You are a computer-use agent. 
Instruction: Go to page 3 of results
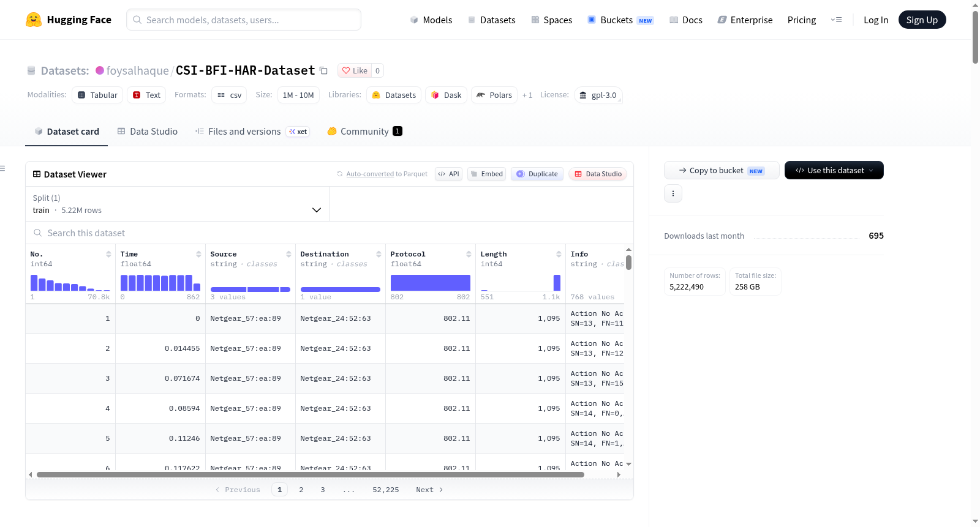click(x=323, y=490)
